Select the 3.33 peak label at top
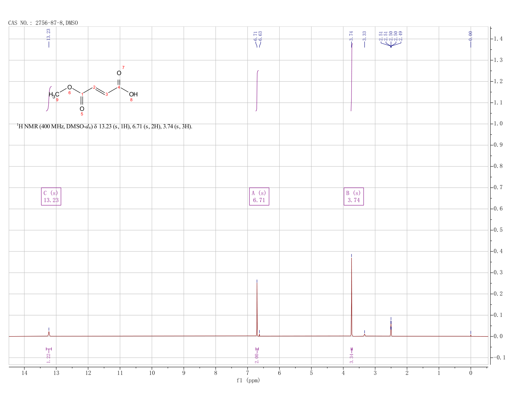The height and width of the screenshot is (411, 532). (x=364, y=36)
